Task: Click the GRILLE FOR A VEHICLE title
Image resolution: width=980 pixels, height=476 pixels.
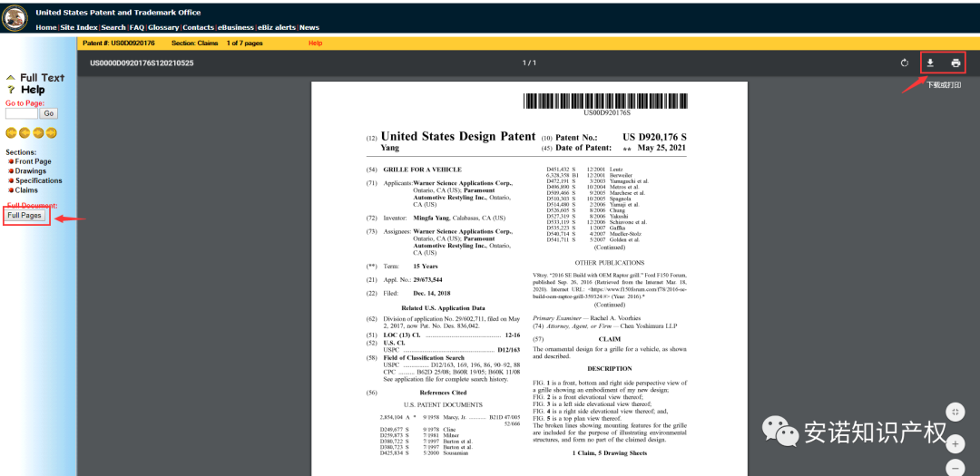Action: (x=423, y=170)
